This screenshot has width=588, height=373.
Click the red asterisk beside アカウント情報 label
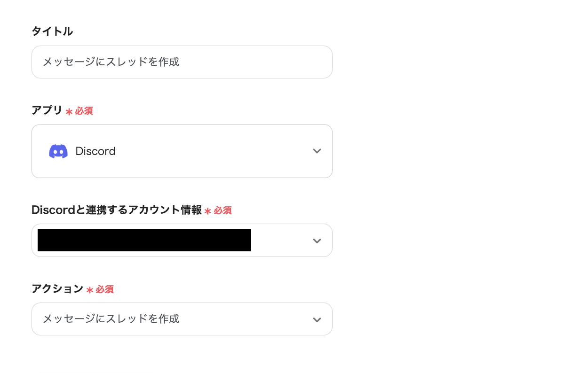click(x=207, y=211)
